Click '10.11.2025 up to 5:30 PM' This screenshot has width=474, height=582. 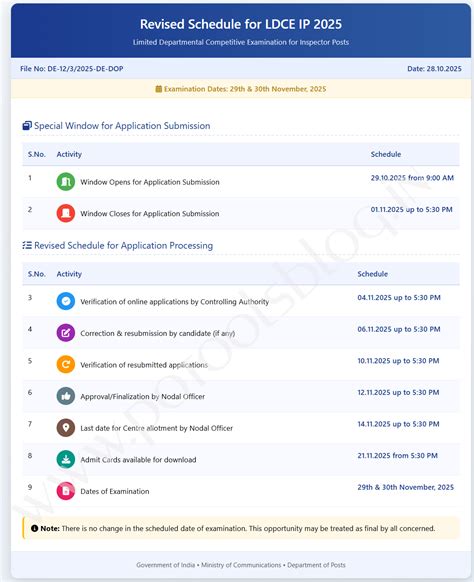coord(398,361)
